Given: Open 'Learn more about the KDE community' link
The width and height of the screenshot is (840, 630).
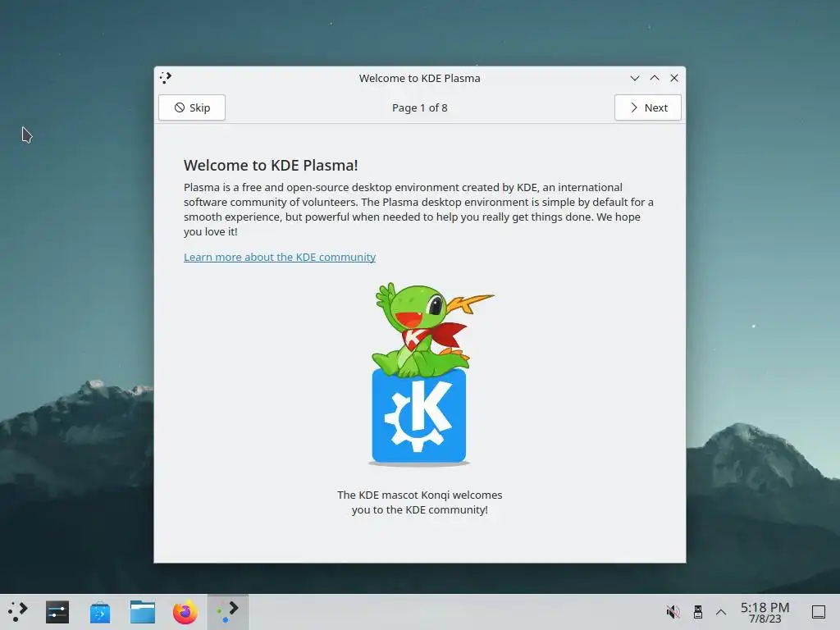Looking at the screenshot, I should pyautogui.click(x=280, y=257).
